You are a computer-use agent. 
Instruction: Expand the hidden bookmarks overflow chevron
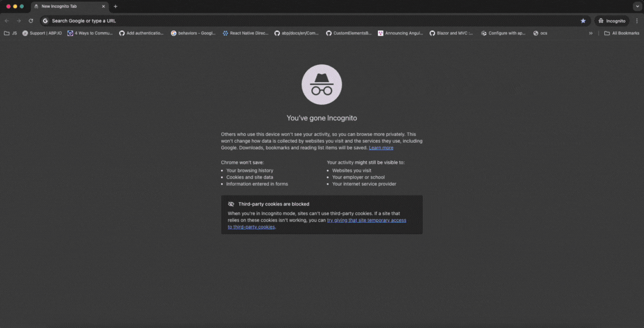coord(591,33)
